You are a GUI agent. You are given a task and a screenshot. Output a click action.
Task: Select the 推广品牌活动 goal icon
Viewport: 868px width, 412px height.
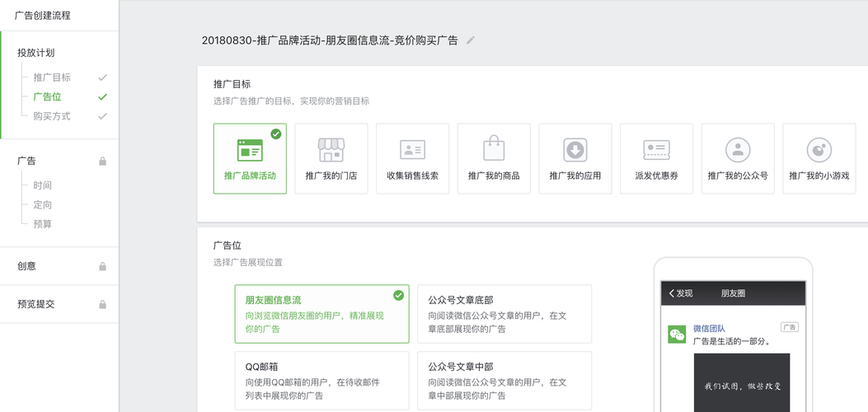pos(250,150)
